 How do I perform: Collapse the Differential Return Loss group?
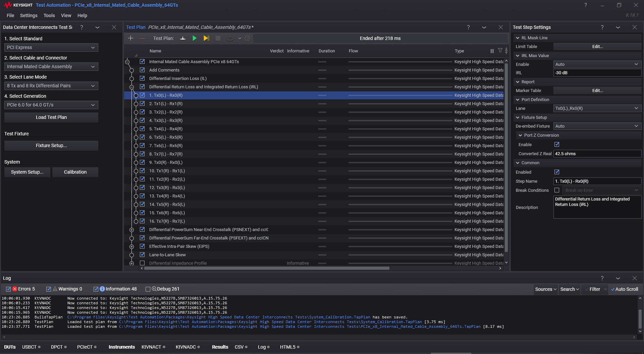tap(131, 87)
